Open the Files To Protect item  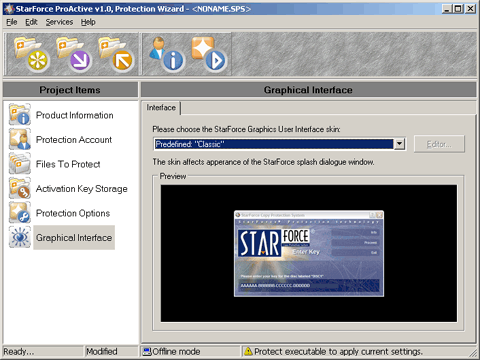pos(68,164)
